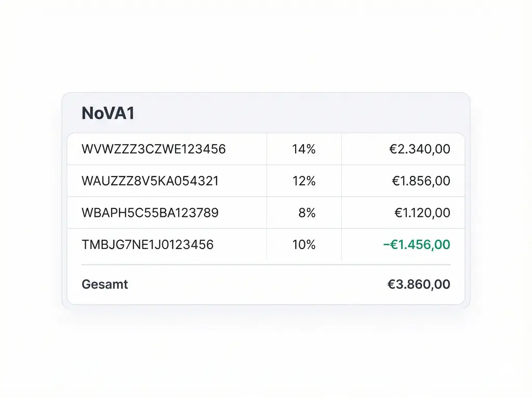
Task: Click the €2.340,00 amount
Action: [420, 149]
